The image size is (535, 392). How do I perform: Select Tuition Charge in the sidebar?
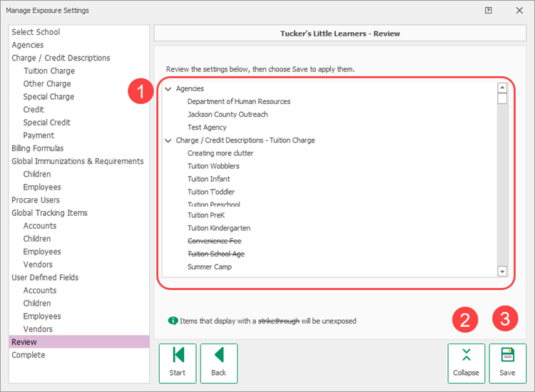tap(49, 71)
